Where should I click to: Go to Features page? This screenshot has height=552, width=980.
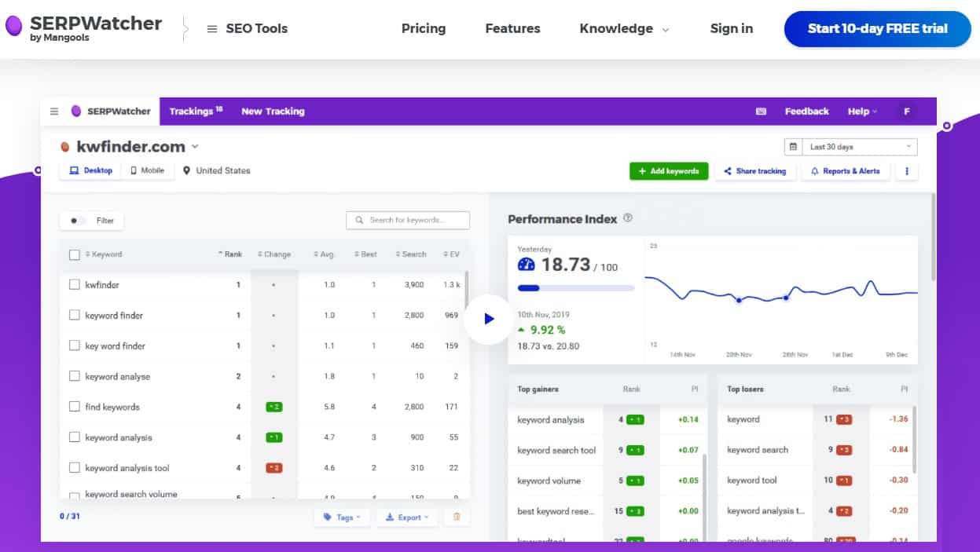(x=512, y=28)
